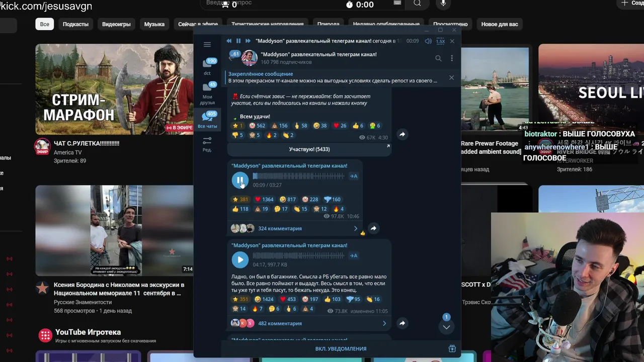Open channel three-dot options menu
644x362 pixels.
452,58
